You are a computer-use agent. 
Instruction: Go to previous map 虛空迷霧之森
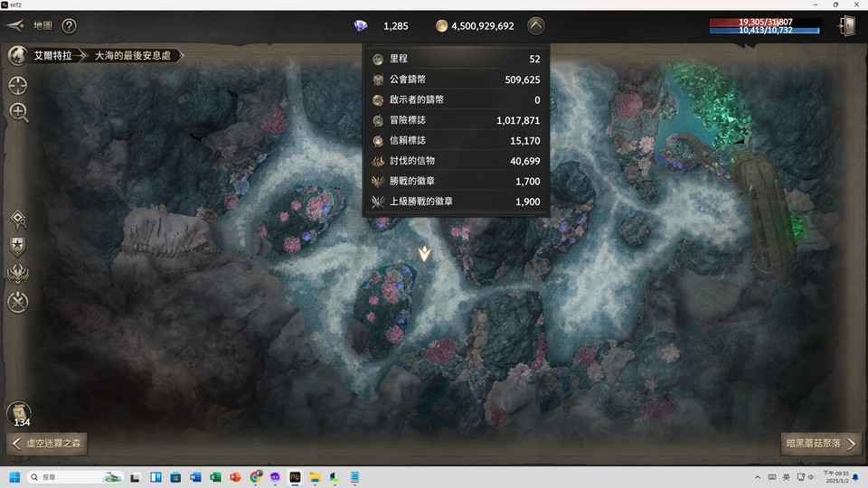pyautogui.click(x=47, y=443)
